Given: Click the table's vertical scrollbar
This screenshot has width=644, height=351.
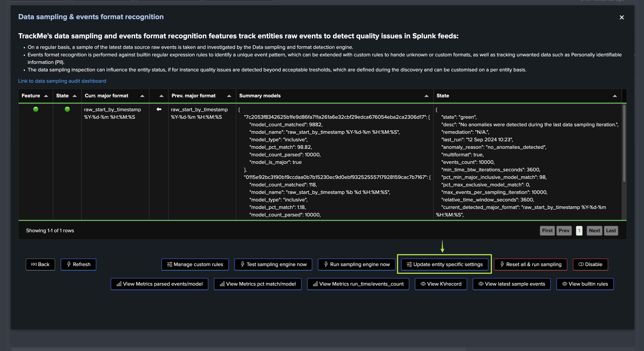Looking at the screenshot, I should [624, 144].
